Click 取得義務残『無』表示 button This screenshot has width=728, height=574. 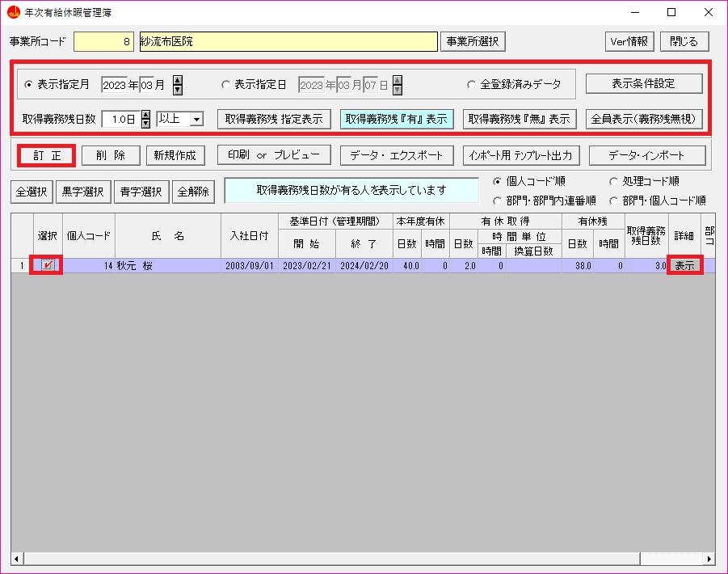pyautogui.click(x=520, y=119)
